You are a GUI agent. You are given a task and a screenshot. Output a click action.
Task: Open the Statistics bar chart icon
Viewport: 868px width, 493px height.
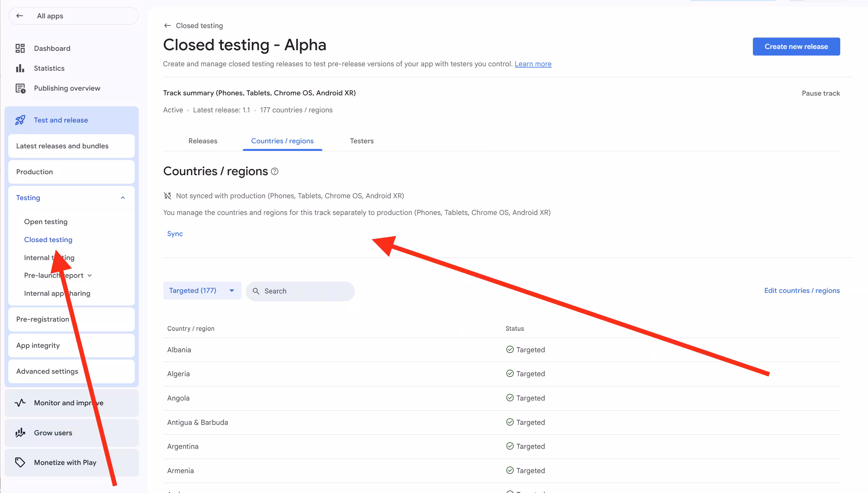20,68
